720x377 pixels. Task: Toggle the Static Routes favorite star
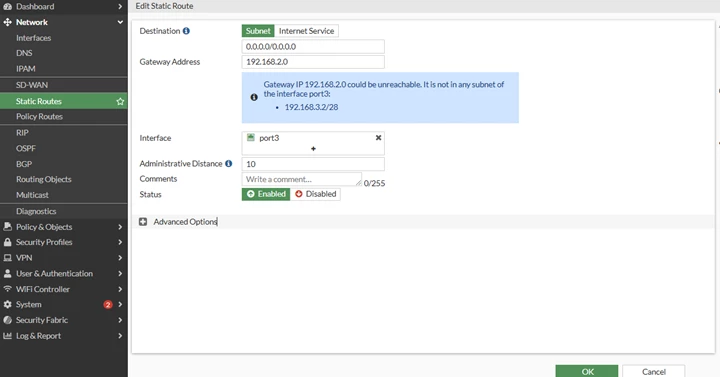click(120, 101)
